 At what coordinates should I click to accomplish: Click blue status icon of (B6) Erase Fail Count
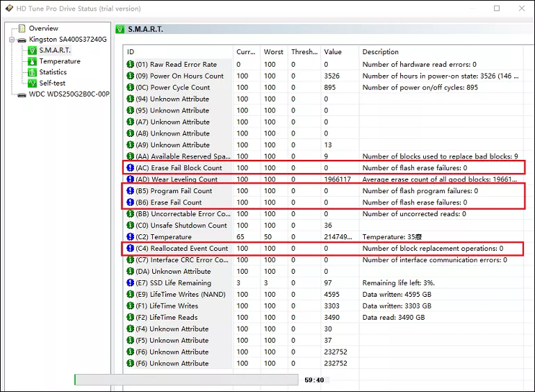[x=130, y=202]
